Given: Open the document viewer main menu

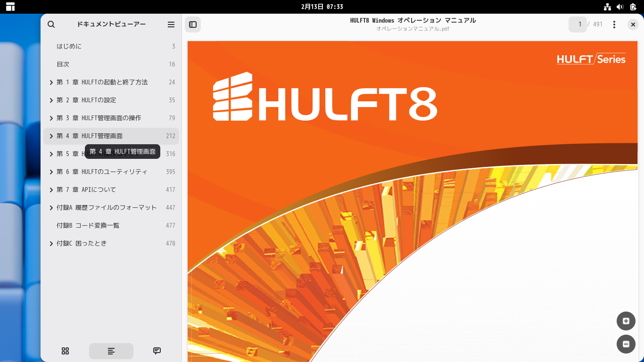Looking at the screenshot, I should [x=171, y=25].
